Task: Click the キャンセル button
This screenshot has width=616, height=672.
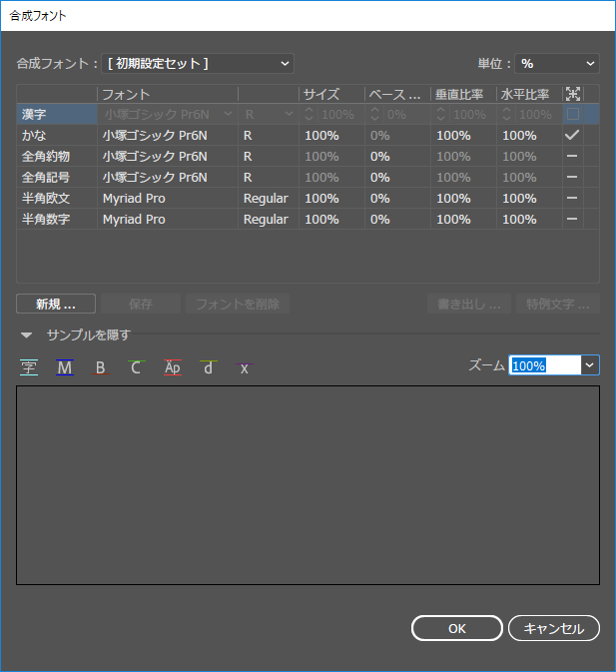Action: [x=554, y=628]
